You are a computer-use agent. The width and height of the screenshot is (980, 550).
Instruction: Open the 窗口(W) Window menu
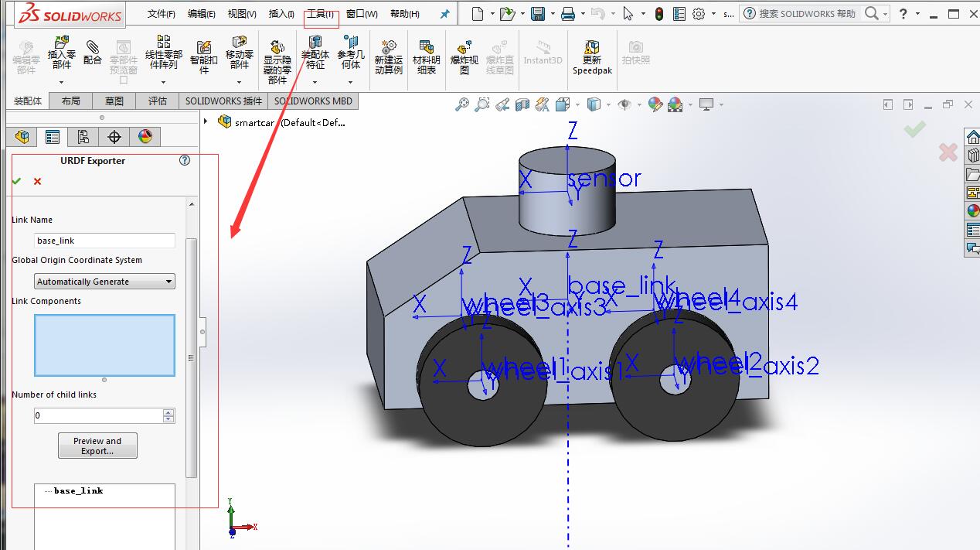[x=362, y=14]
